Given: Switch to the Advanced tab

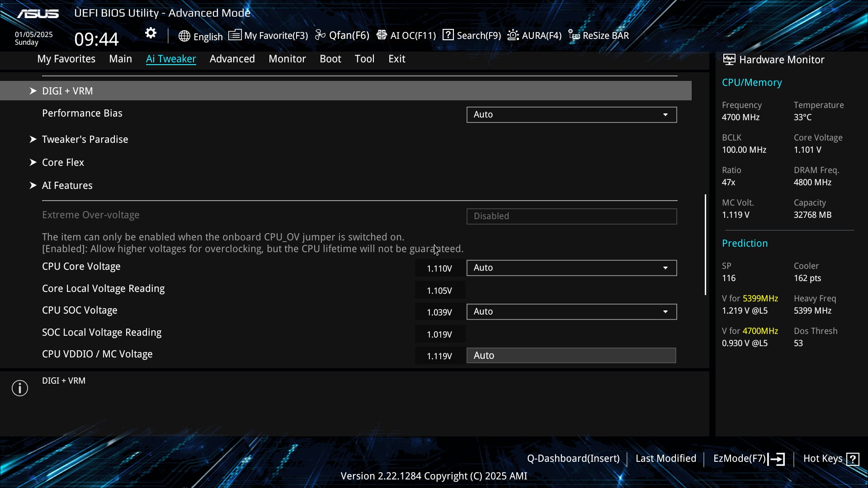Looking at the screenshot, I should [x=232, y=59].
